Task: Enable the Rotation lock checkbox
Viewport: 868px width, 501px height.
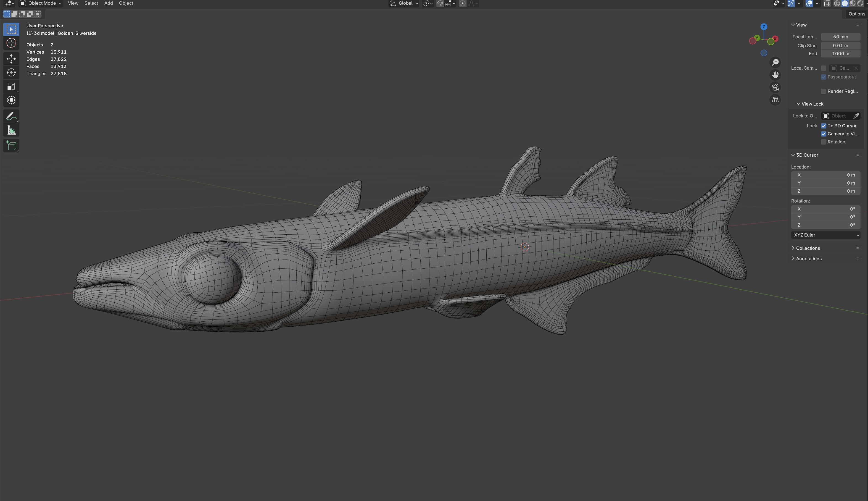Action: tap(824, 142)
